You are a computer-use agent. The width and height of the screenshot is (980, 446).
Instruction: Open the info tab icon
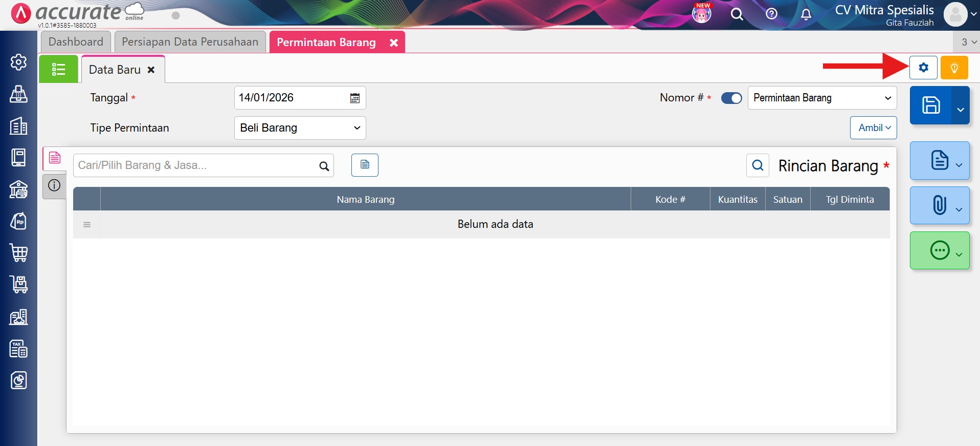point(54,185)
